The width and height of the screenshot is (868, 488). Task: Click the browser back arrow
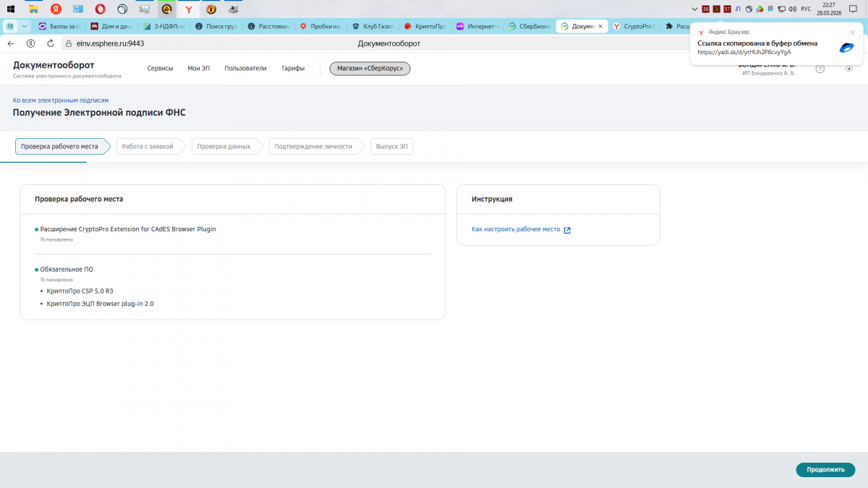click(11, 43)
